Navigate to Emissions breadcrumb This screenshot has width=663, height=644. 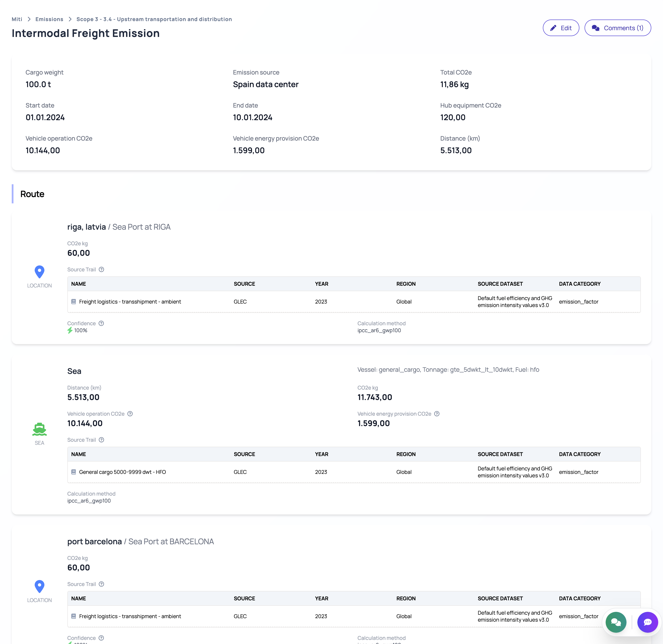(x=49, y=19)
